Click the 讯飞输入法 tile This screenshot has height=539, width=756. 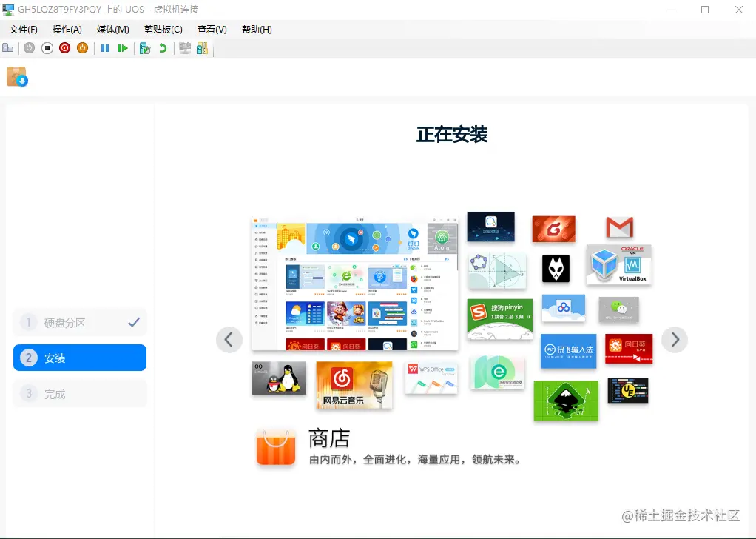pos(568,350)
